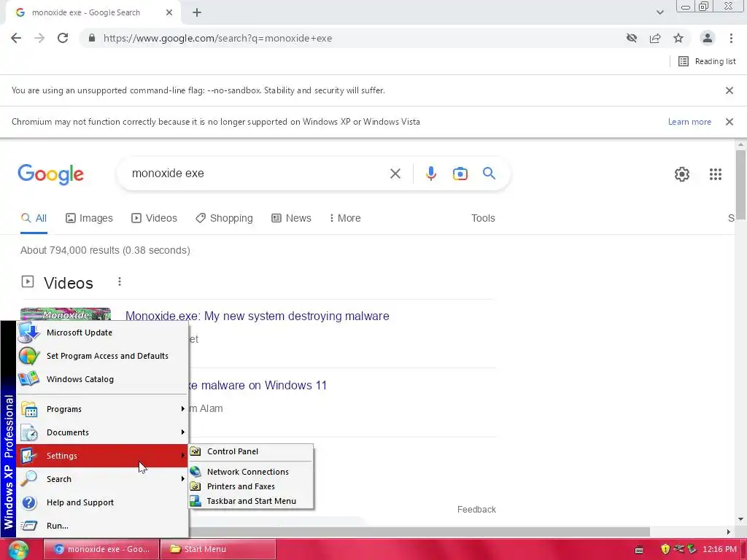Expand the Programs submenu
The height and width of the screenshot is (560, 747).
102,409
